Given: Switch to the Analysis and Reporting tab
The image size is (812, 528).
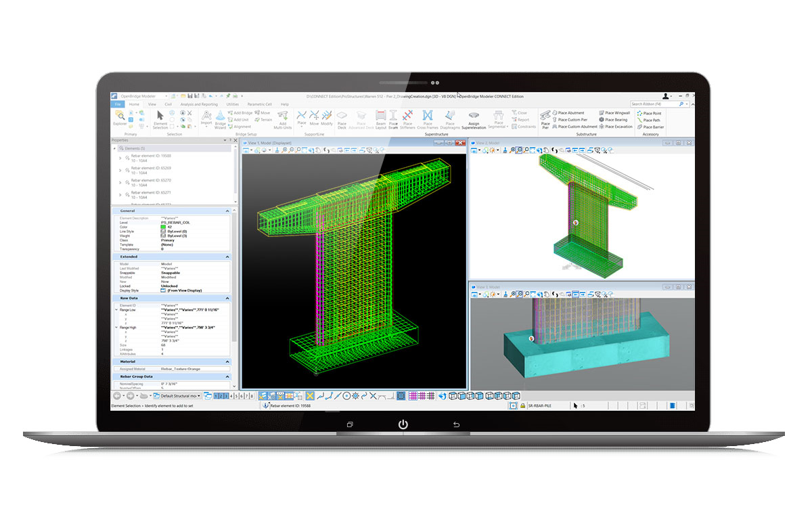Looking at the screenshot, I should pyautogui.click(x=199, y=104).
